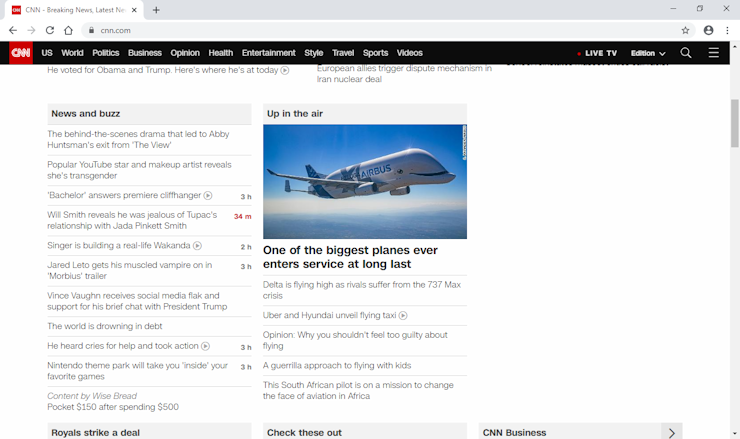Click the 'Up in the air' section header
Viewport: 740px width, 439px height.
tap(365, 114)
